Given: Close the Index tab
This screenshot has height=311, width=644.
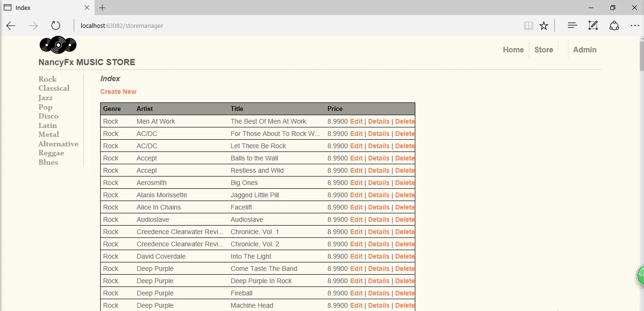Looking at the screenshot, I should [x=87, y=8].
